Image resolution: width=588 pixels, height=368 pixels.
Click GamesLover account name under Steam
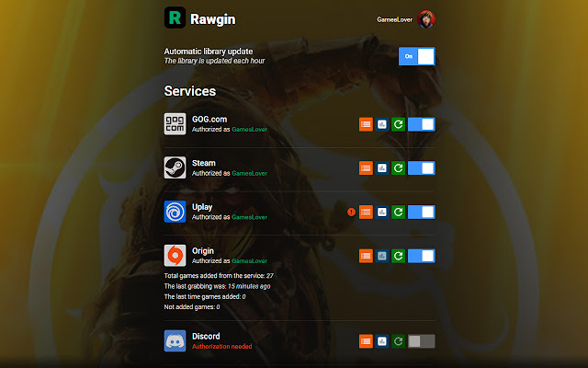(249, 173)
